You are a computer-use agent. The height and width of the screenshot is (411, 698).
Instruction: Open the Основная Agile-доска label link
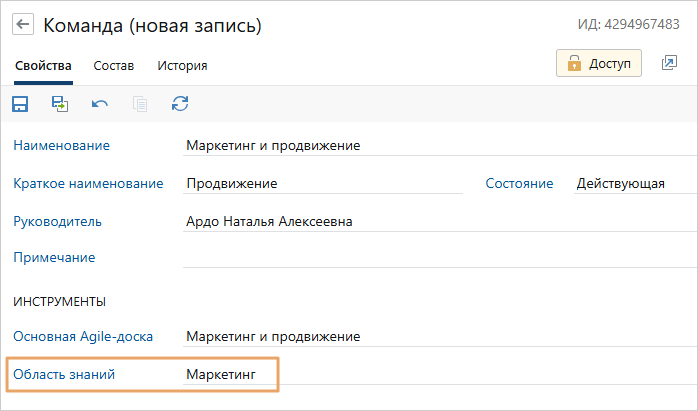point(83,337)
